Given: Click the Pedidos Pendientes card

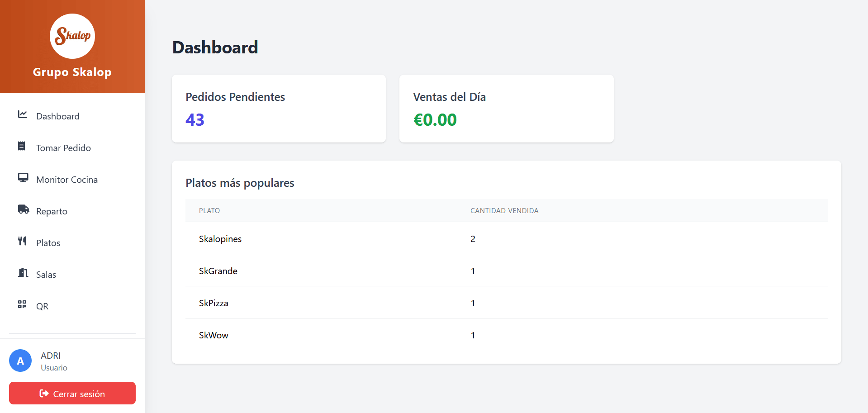Looking at the screenshot, I should point(279,109).
